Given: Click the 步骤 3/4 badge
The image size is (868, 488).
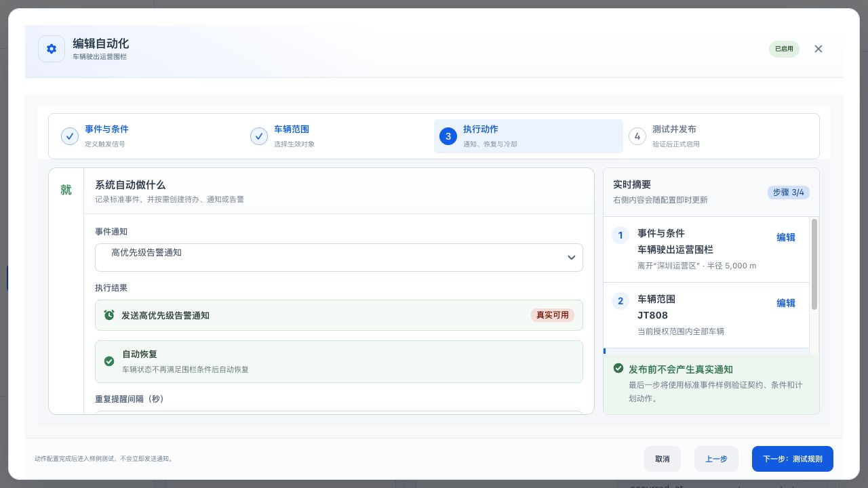Looking at the screenshot, I should tap(789, 192).
